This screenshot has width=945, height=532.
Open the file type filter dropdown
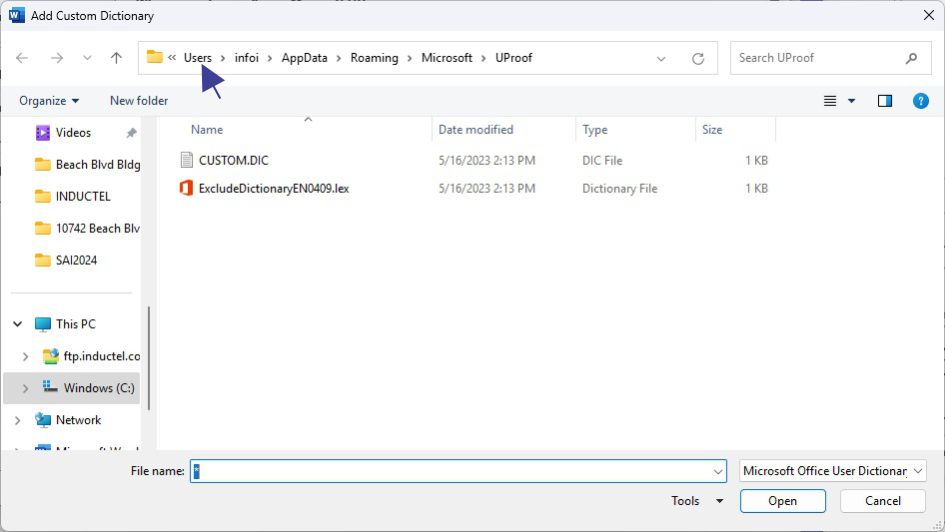tap(833, 471)
